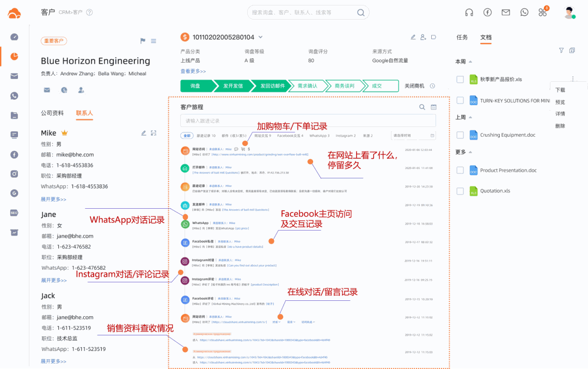The width and height of the screenshot is (588, 369).
Task: Select the Quotation.xls checkbox
Action: coord(460,191)
